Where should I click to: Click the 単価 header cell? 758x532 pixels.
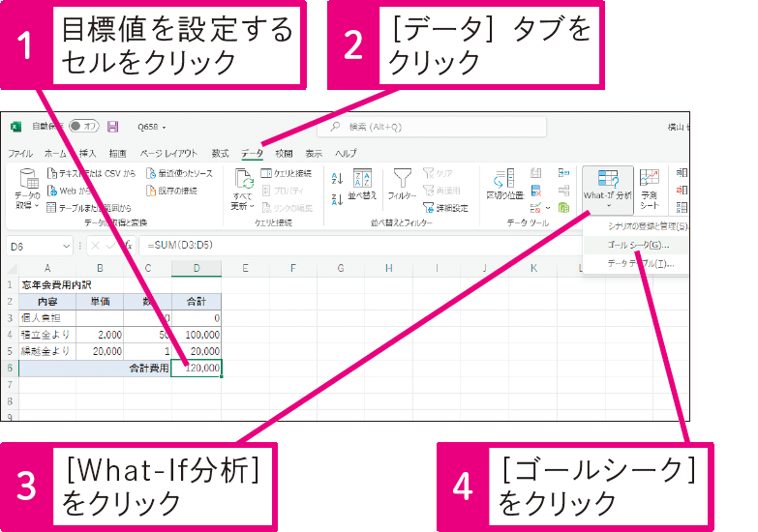coord(100,302)
